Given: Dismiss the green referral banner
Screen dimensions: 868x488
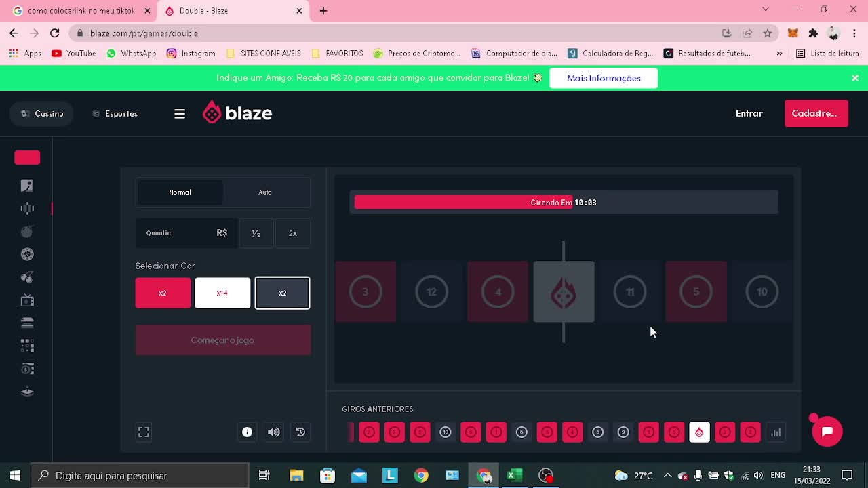Looking at the screenshot, I should [855, 78].
